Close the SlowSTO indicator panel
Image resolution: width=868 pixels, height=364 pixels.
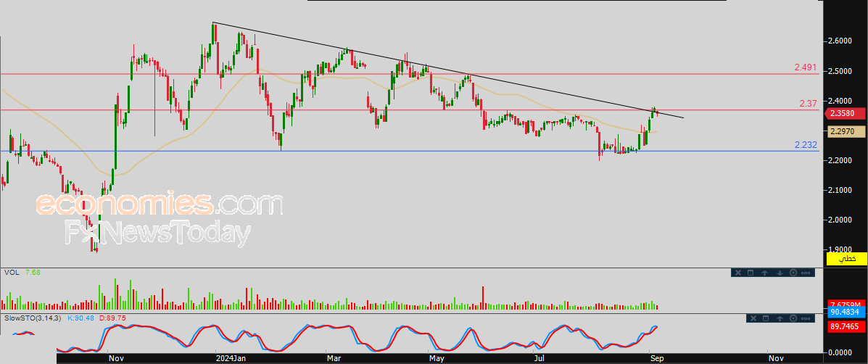coord(753,318)
